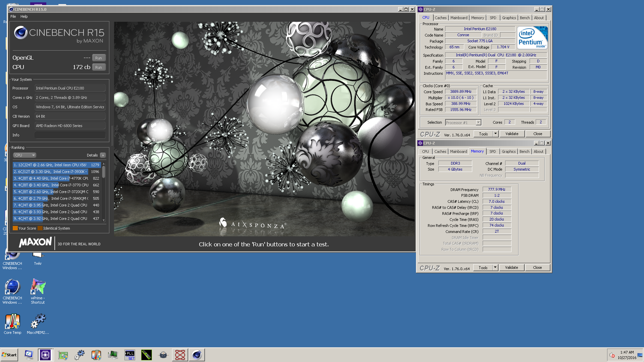644x362 pixels.
Task: Open Core Temp thermometer in taskbar
Action: [x=96, y=355]
